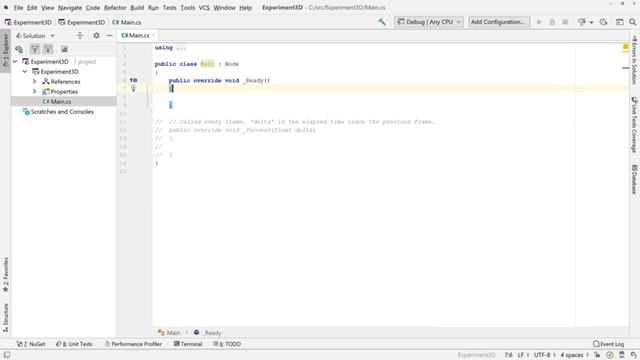Click the Main.cs breadcrumb in the navigation bar
This screenshot has height=360, width=640.
click(127, 22)
